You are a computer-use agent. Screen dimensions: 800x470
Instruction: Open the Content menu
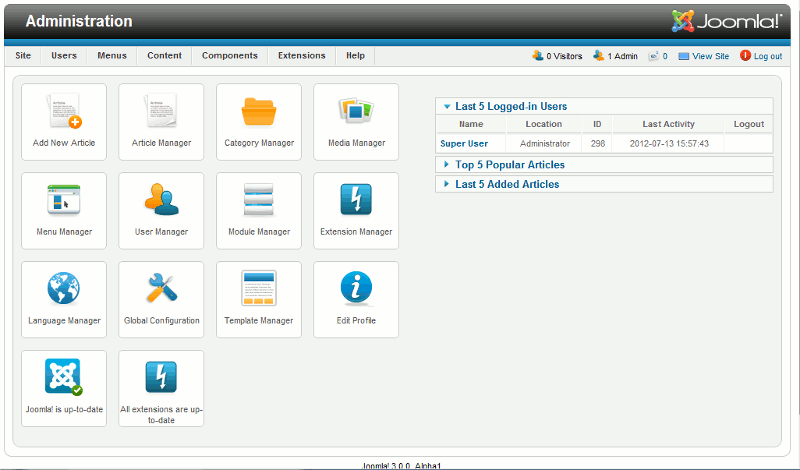click(x=164, y=56)
